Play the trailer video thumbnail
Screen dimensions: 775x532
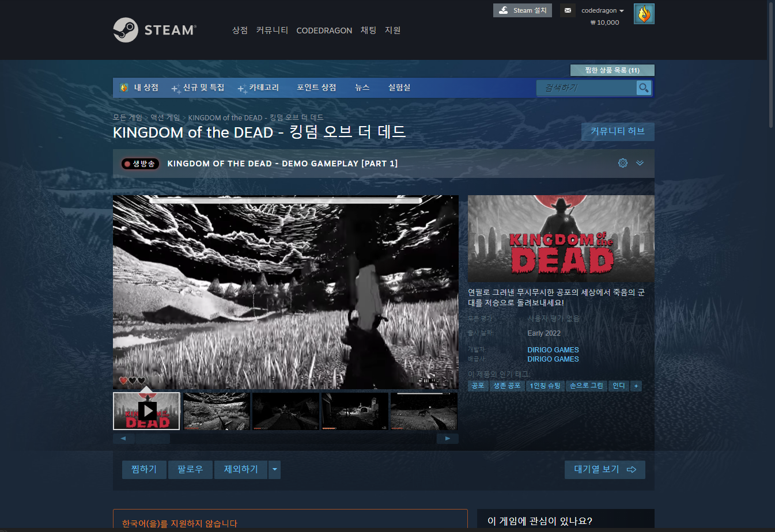click(147, 411)
